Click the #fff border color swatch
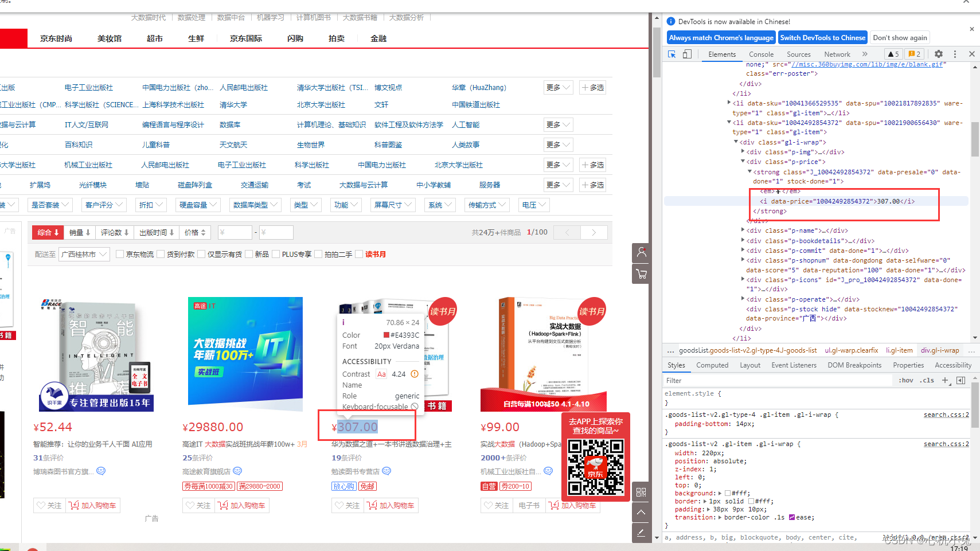The image size is (980, 551). 751,501
